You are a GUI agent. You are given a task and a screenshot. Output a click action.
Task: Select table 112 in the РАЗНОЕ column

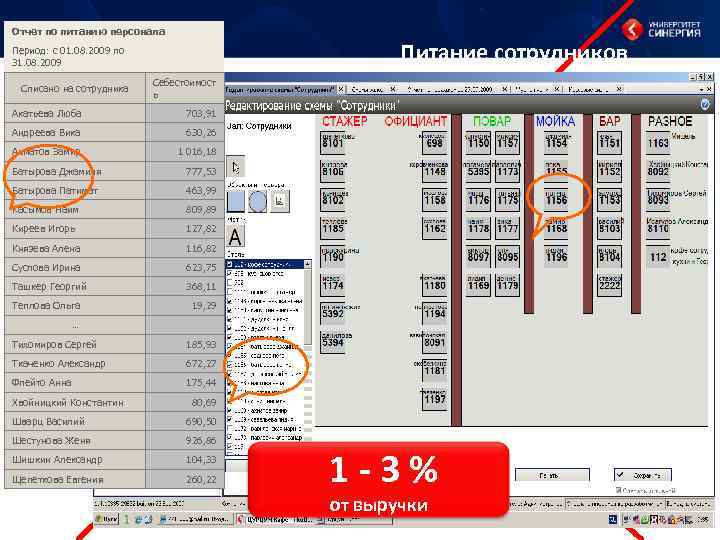[x=658, y=257]
